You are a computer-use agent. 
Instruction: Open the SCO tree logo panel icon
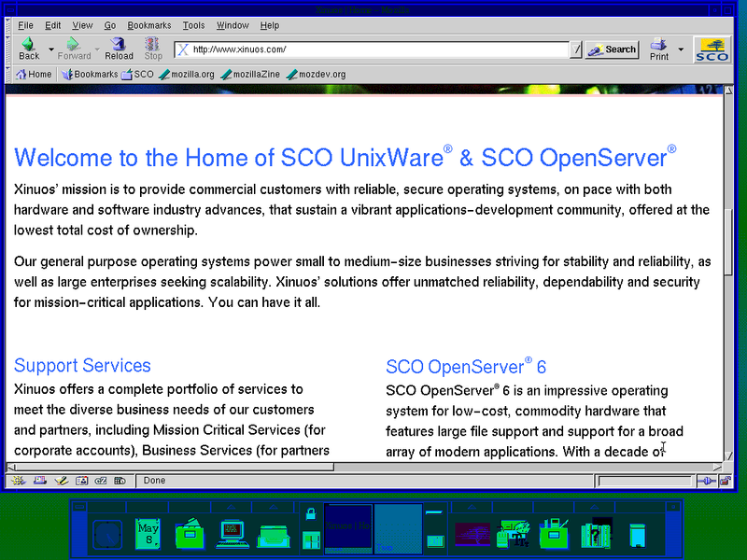click(x=472, y=534)
